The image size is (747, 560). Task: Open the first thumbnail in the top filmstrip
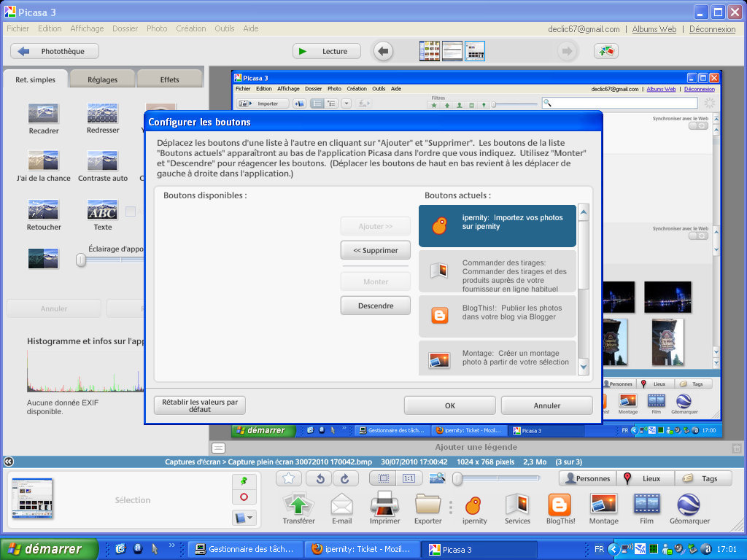click(429, 51)
